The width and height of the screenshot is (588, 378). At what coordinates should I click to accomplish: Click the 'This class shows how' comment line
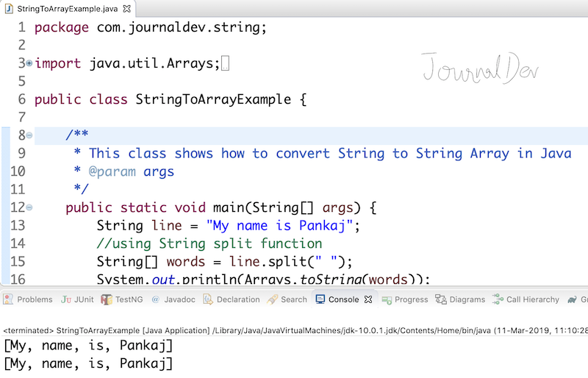(x=323, y=154)
